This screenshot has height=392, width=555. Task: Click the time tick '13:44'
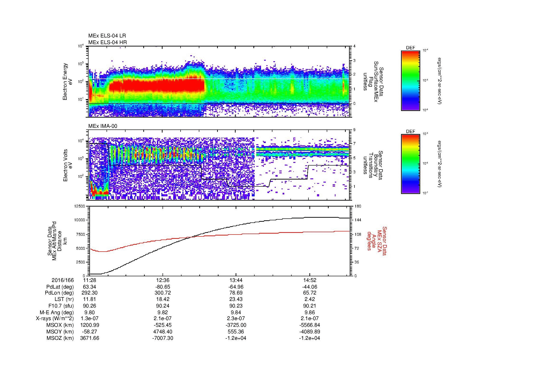tap(236, 280)
